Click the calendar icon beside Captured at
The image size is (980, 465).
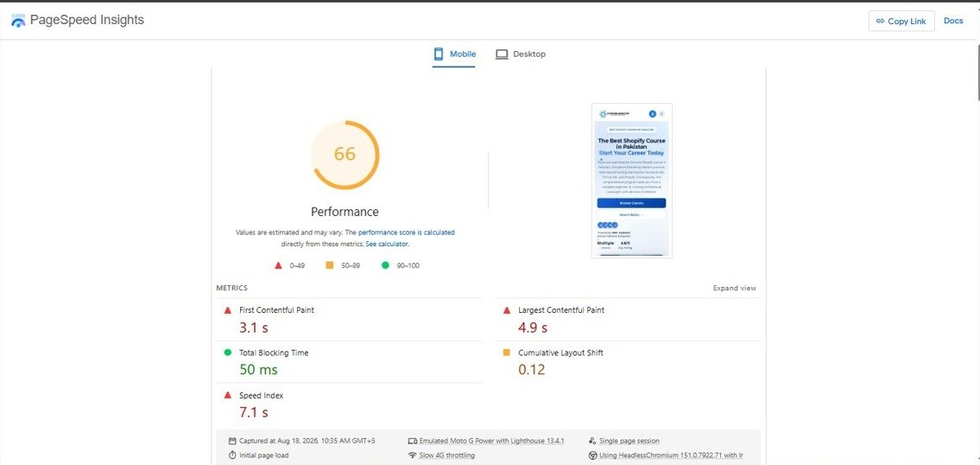click(x=232, y=441)
